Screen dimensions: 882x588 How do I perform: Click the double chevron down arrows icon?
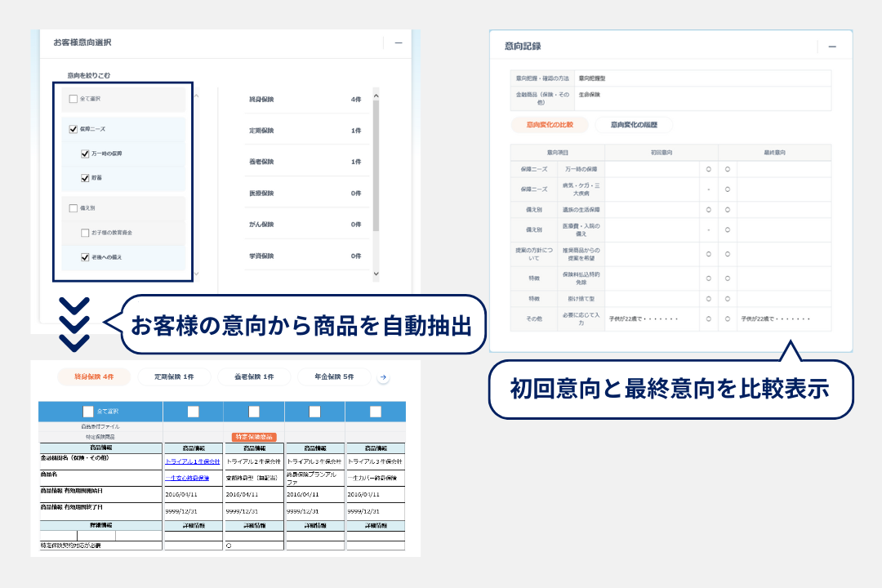[x=74, y=323]
